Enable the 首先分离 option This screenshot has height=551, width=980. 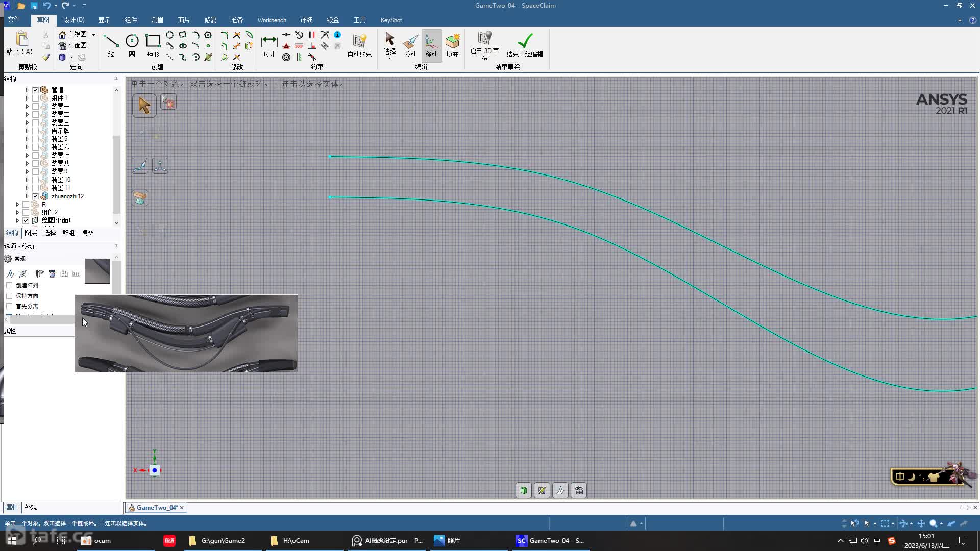pos(9,306)
